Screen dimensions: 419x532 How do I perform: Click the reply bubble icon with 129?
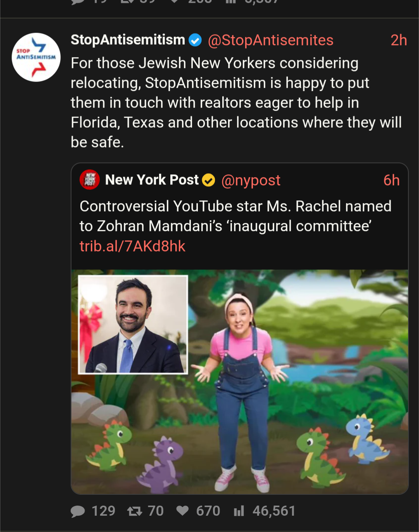(78, 511)
